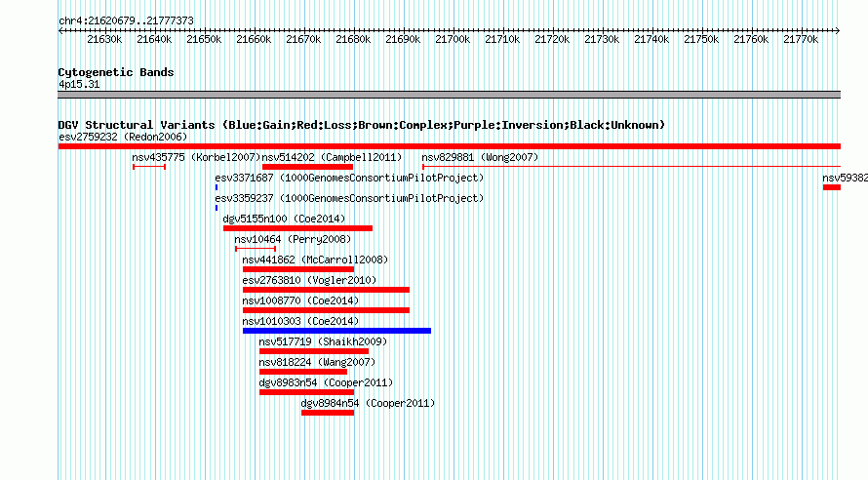Click the small red bar under the cut-off nsv59382 label
868x480 pixels.
pyautogui.click(x=832, y=187)
